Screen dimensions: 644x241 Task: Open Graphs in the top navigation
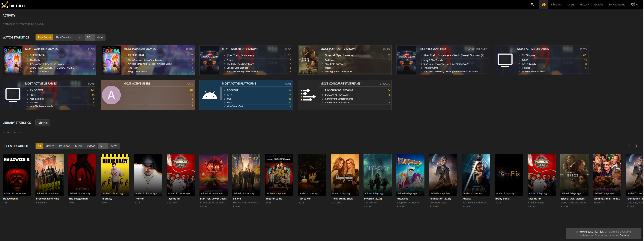coord(599,5)
